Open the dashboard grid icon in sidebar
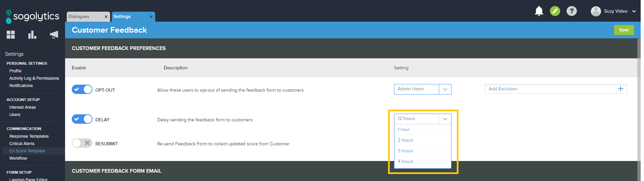This screenshot has height=181, width=644. (x=11, y=35)
